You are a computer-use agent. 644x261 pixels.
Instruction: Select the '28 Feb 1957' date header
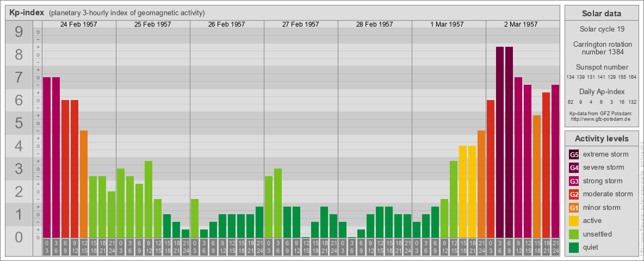coord(375,24)
